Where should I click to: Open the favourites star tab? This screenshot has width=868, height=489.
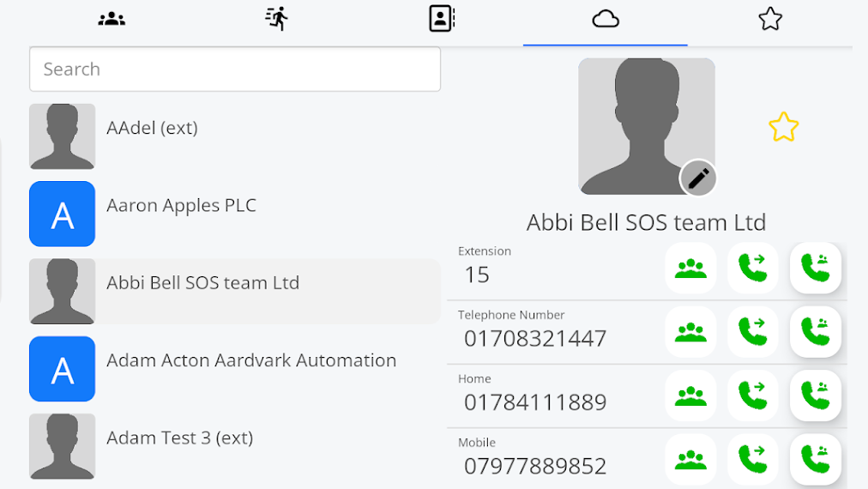(x=770, y=19)
